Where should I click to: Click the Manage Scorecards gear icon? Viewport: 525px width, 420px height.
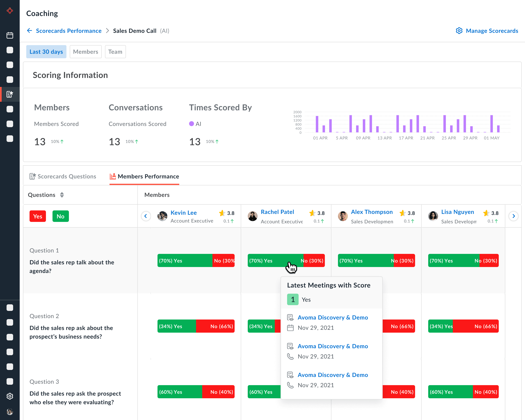459,31
